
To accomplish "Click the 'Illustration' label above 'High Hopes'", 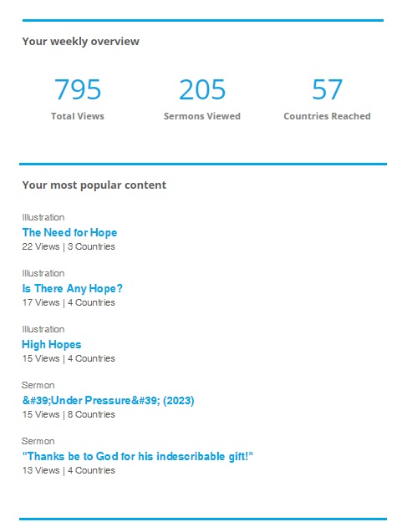I will pos(43,329).
